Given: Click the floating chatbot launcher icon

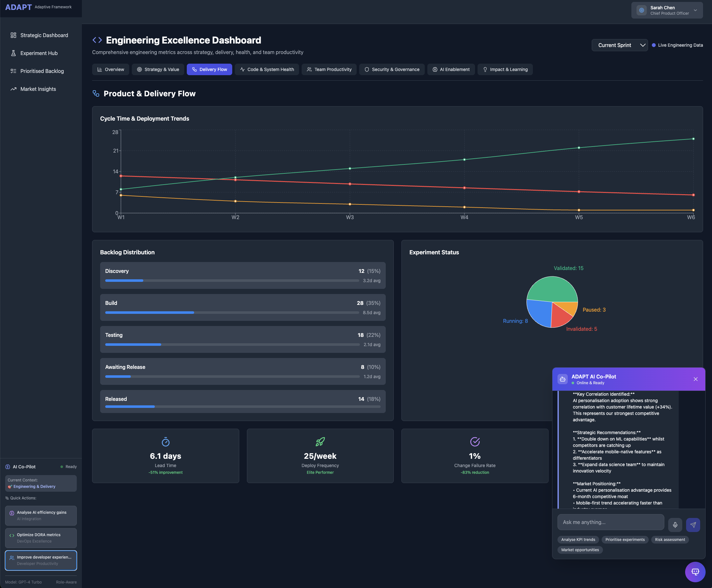Looking at the screenshot, I should tap(695, 572).
